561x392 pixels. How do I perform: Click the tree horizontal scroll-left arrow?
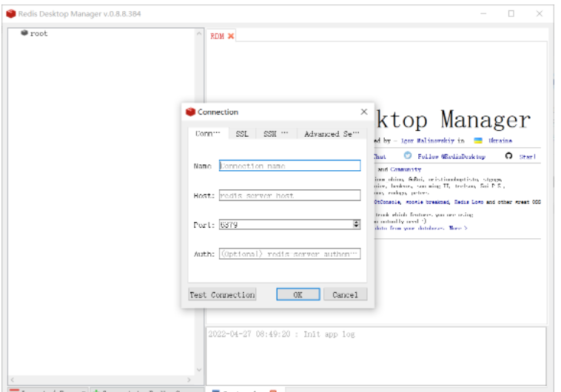[12, 379]
